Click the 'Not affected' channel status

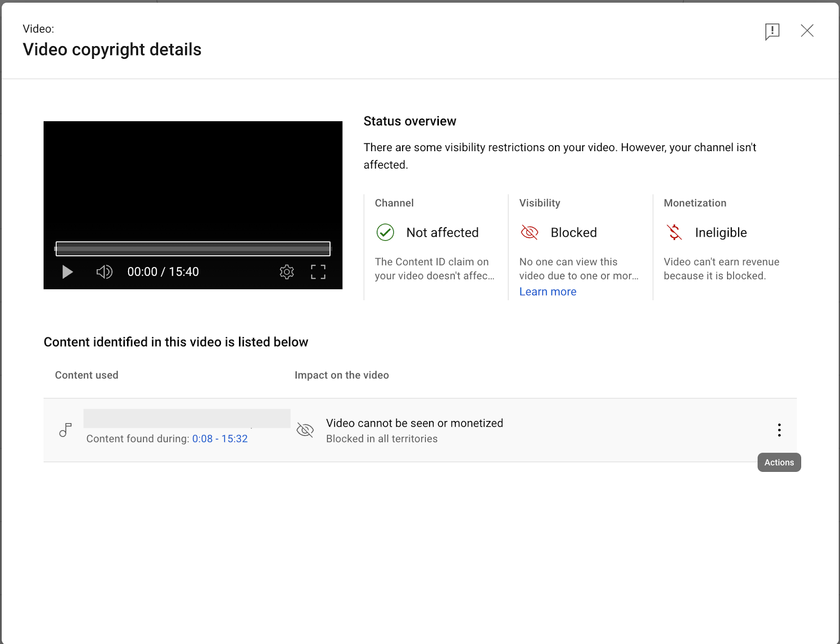(443, 233)
